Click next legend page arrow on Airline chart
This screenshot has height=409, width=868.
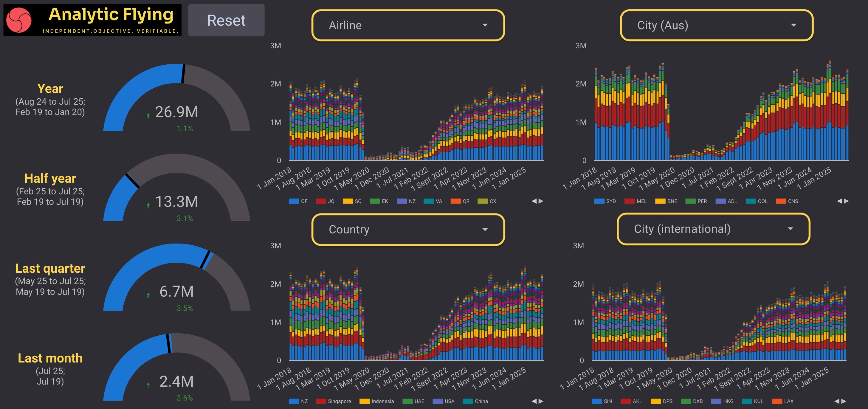pos(541,201)
